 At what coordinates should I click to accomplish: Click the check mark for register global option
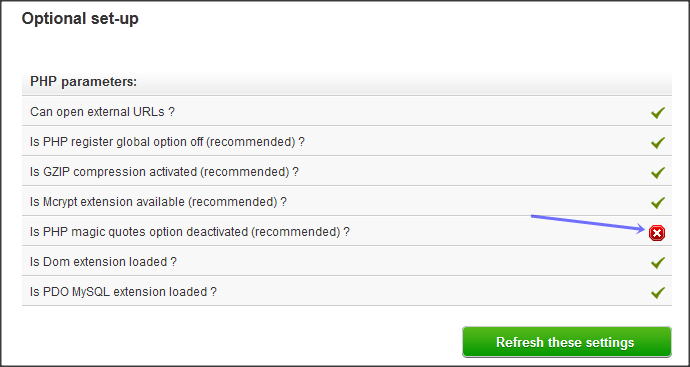(657, 143)
